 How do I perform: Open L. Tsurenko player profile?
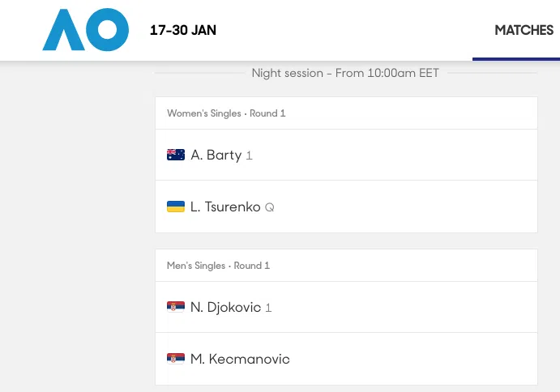225,207
